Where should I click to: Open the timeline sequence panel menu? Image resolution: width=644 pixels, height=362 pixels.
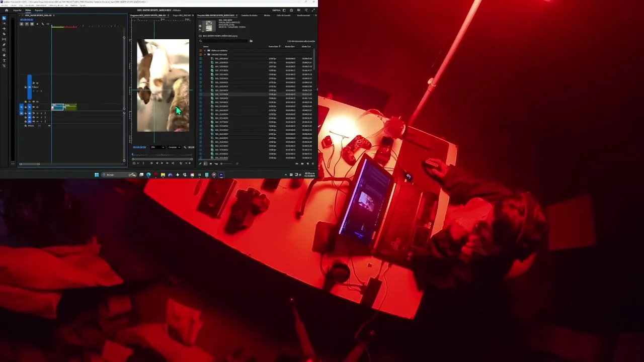[x=54, y=15]
